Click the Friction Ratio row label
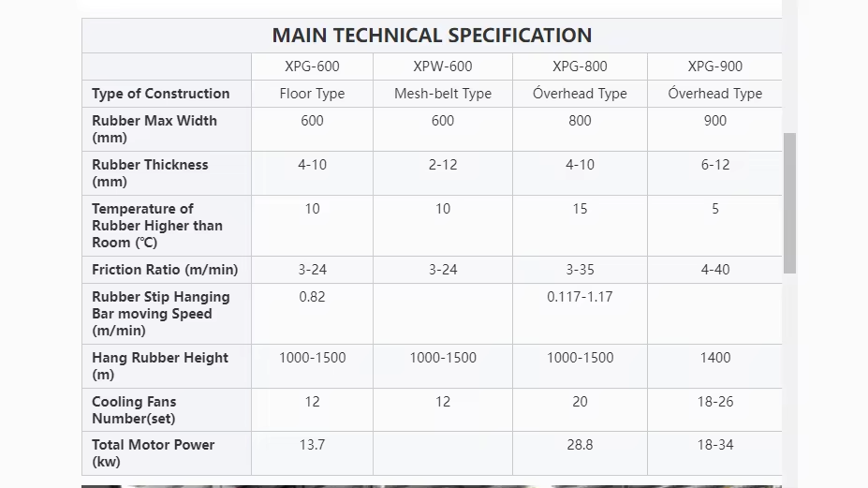 pos(165,270)
